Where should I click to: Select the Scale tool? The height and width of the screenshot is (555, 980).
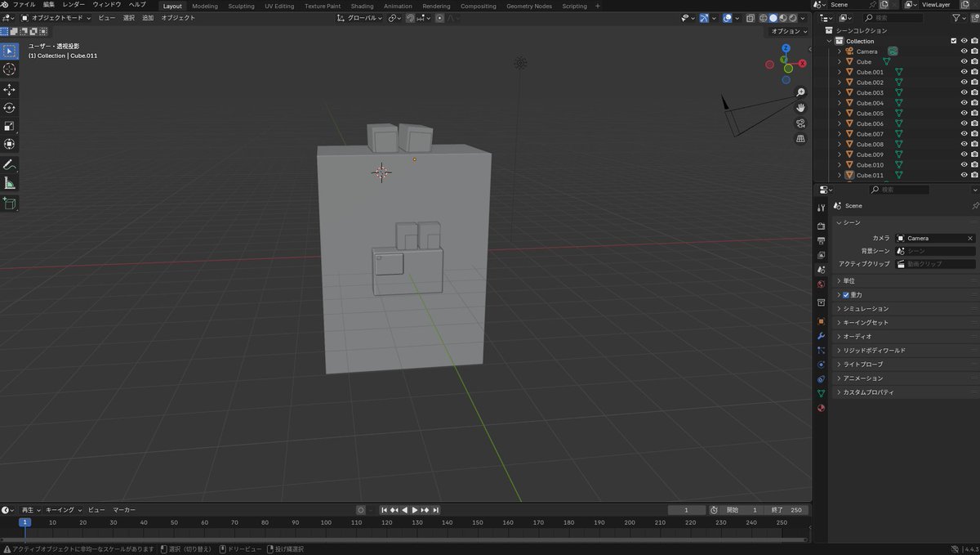[9, 126]
